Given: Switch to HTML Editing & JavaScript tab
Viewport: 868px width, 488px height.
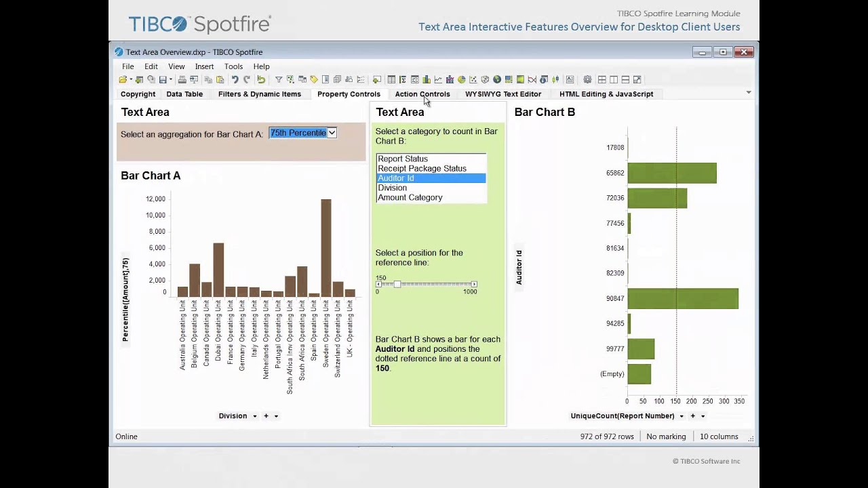Looking at the screenshot, I should (x=606, y=94).
